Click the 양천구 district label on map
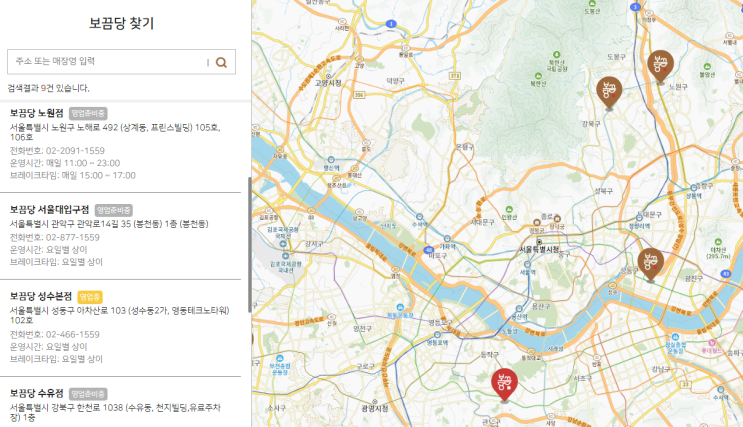 click(x=362, y=328)
